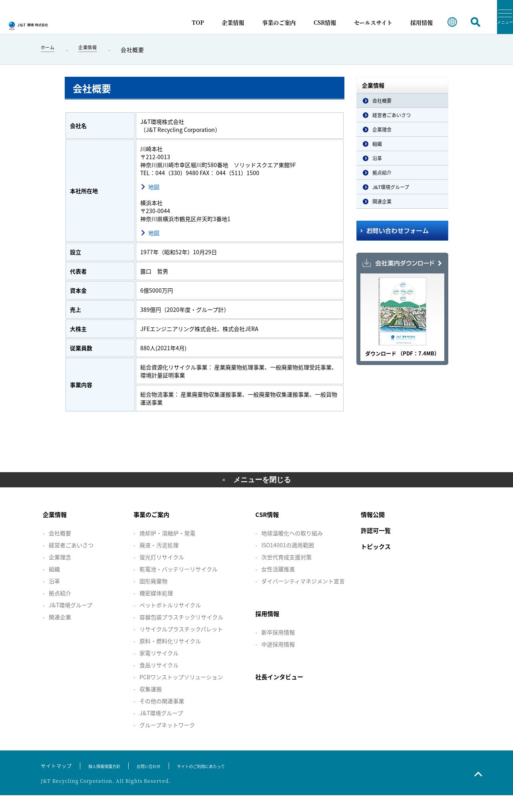Click the arrow bullet next to 沿革 in sidebar

[x=366, y=158]
